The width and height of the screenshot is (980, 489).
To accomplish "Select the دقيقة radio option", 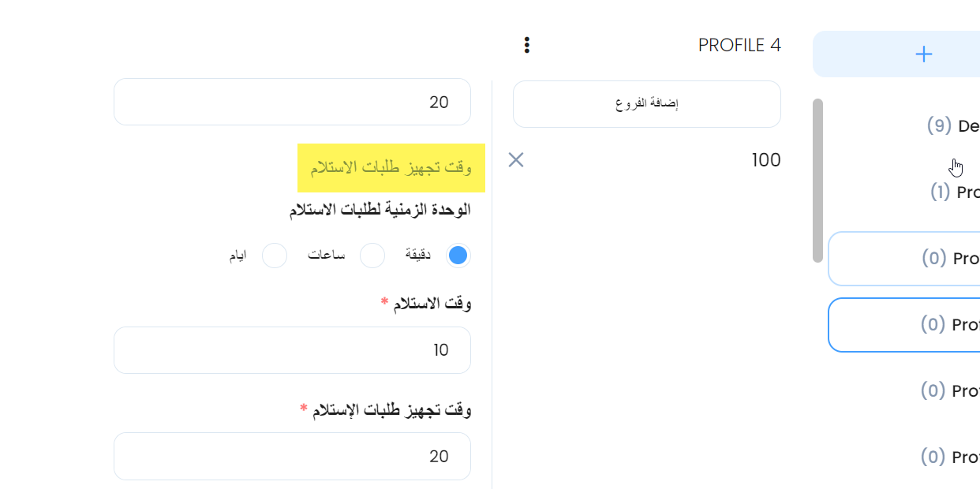I will point(458,256).
